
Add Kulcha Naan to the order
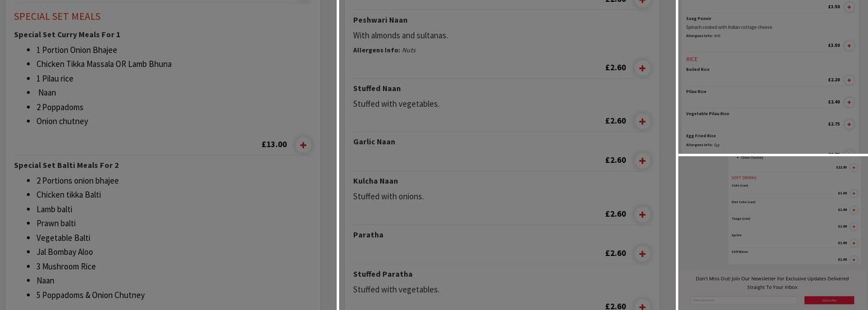(642, 215)
